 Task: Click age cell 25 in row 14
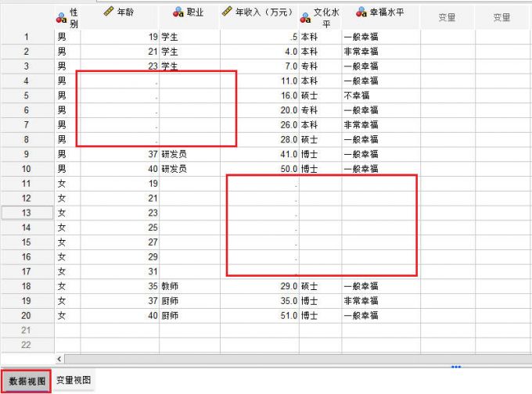120,227
